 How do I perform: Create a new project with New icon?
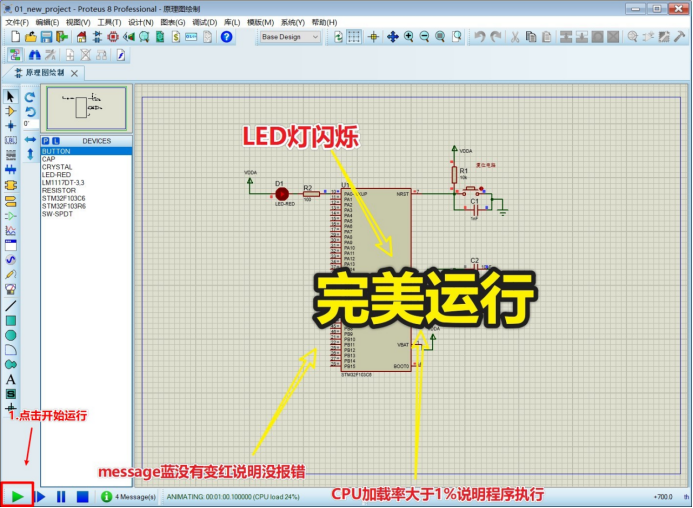(x=15, y=37)
